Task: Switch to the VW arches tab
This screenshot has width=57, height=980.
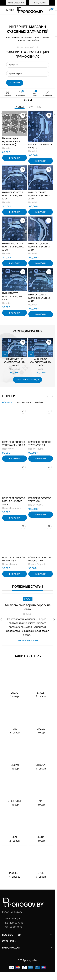Action: pos(31,107)
